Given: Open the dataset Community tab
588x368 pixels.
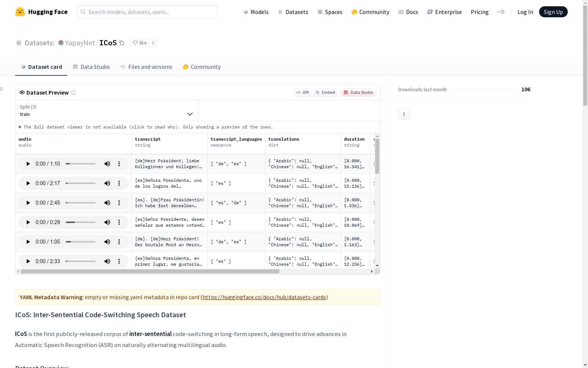Looking at the screenshot, I should point(201,67).
